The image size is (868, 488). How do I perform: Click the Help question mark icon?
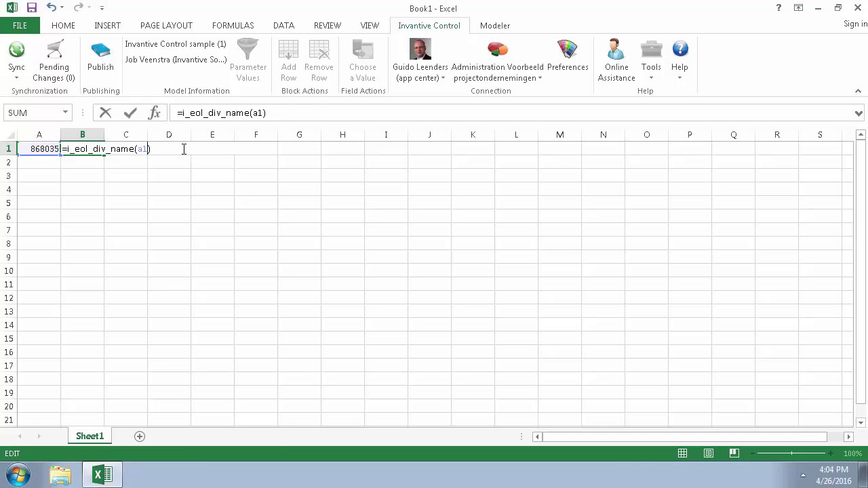[x=680, y=49]
